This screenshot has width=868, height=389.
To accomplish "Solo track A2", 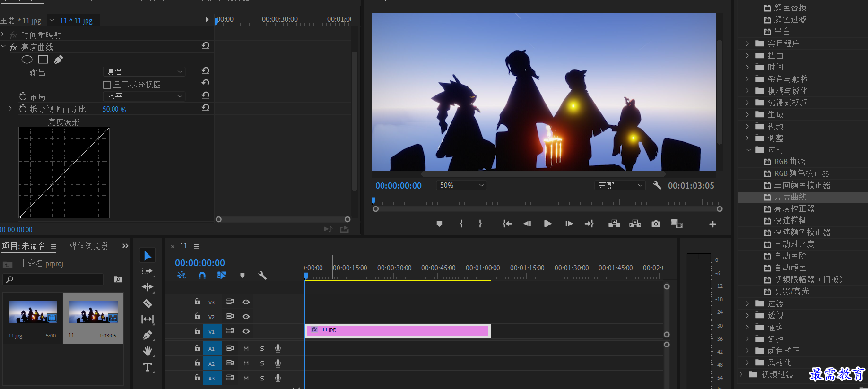I will click(262, 363).
